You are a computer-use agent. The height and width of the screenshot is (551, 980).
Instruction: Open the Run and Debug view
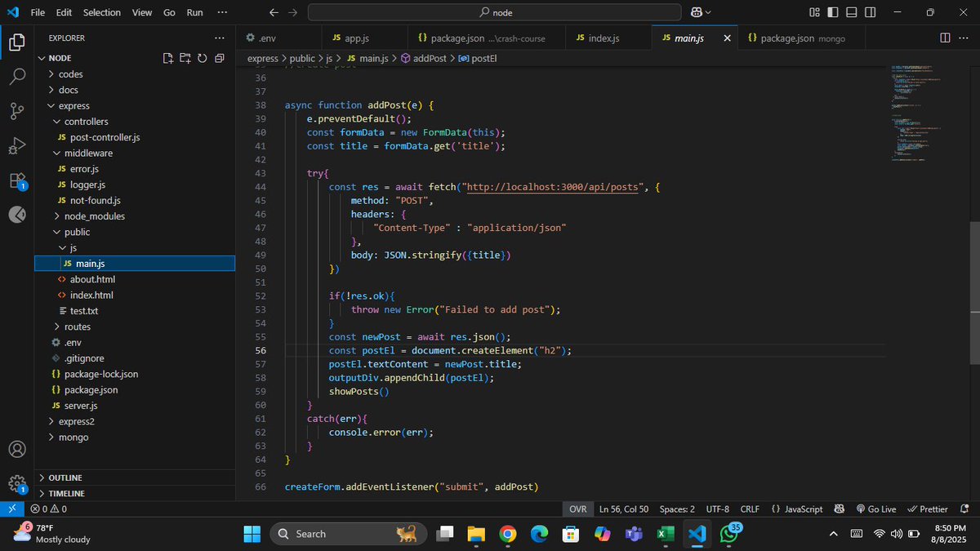click(x=17, y=146)
